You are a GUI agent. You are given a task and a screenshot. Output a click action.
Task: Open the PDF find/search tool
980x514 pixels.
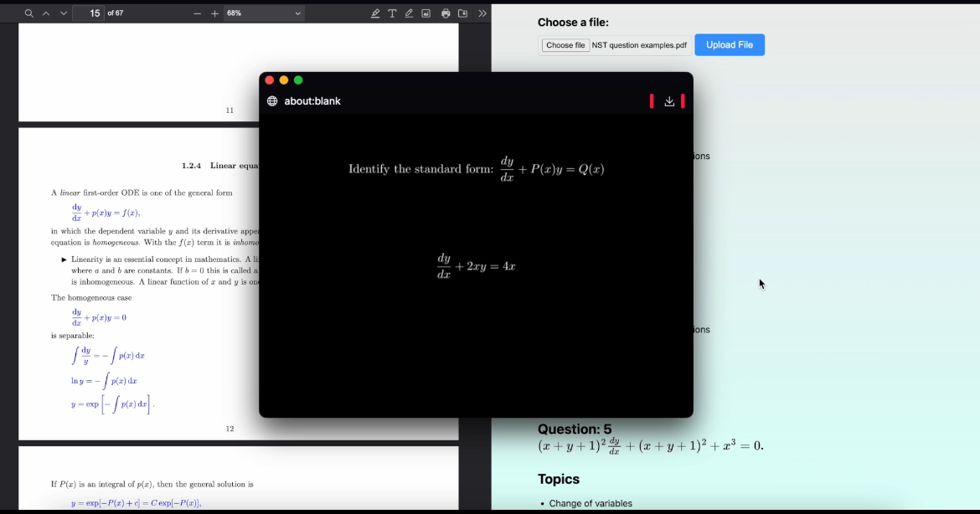tap(29, 13)
